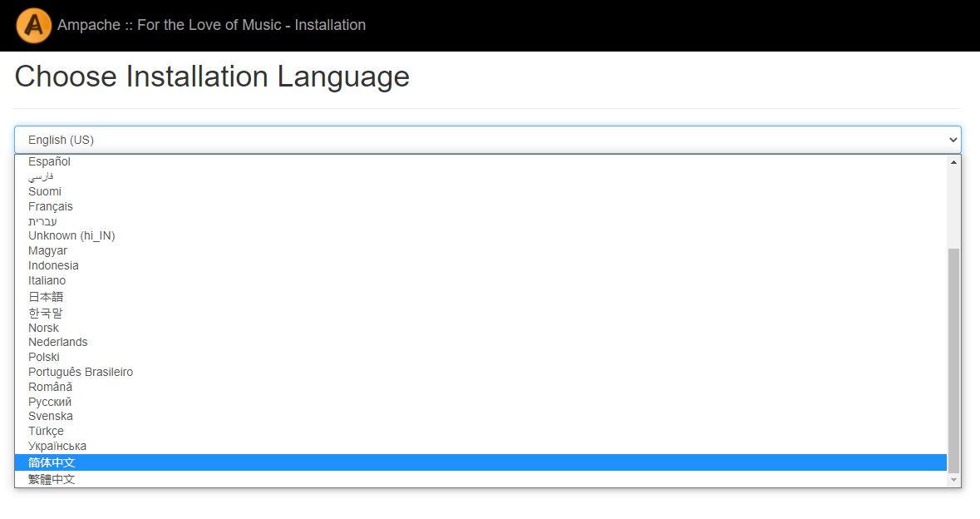Choose the 繁體中文 option
980x519 pixels.
tap(480, 479)
